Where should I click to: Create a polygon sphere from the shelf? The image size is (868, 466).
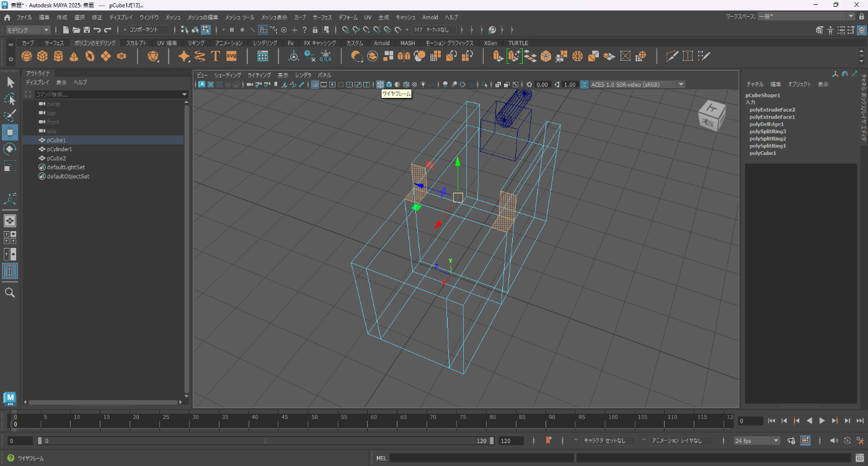[x=27, y=56]
